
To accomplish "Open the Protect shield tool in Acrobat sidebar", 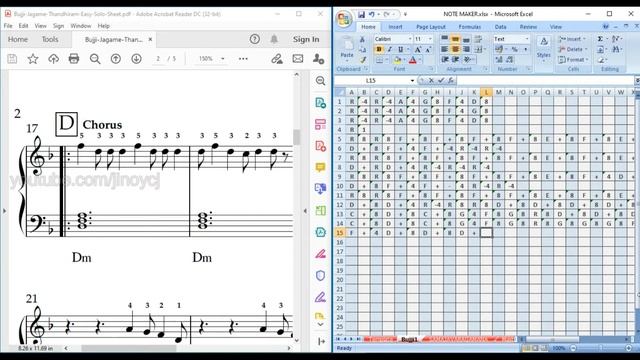I will [x=320, y=276].
